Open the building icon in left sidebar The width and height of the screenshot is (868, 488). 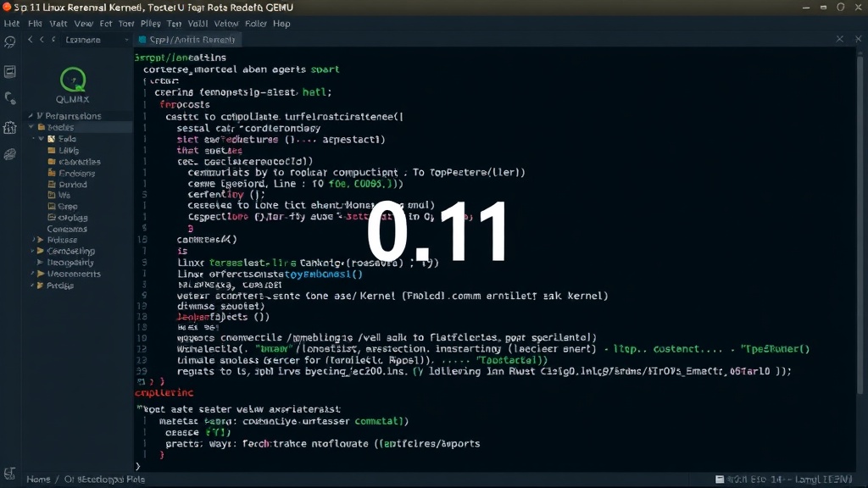[9, 127]
